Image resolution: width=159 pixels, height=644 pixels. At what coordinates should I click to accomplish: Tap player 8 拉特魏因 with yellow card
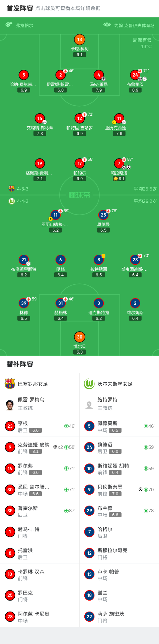(99, 260)
